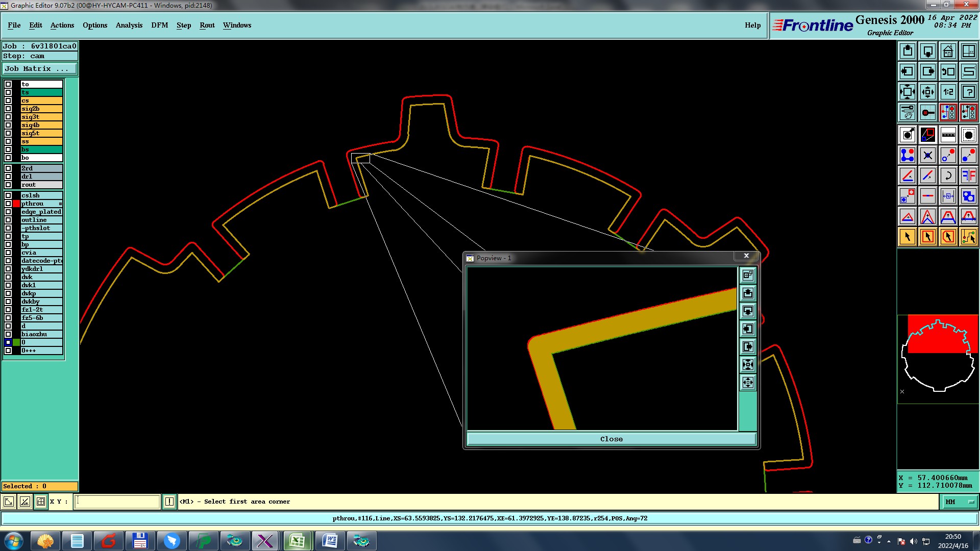Click the snap grid icon left of XY
The image size is (980, 551).
tap(41, 502)
